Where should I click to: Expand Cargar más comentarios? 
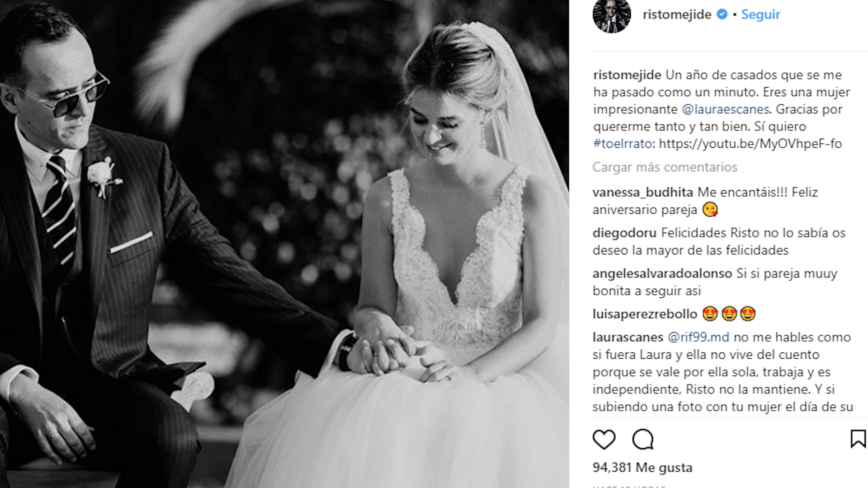pos(665,167)
